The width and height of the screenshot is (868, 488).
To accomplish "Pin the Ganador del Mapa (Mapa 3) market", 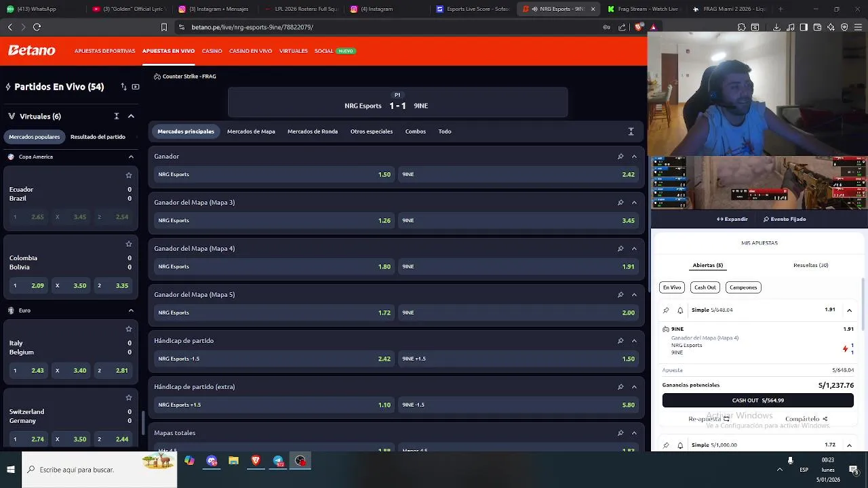I will [x=620, y=203].
